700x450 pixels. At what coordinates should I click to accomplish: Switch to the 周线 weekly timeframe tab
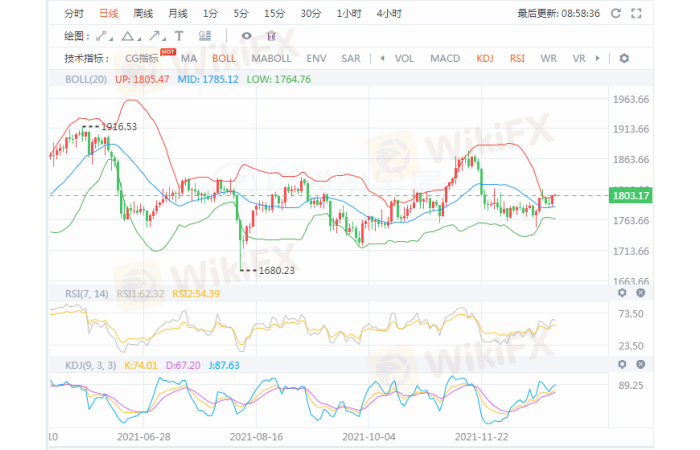click(143, 14)
